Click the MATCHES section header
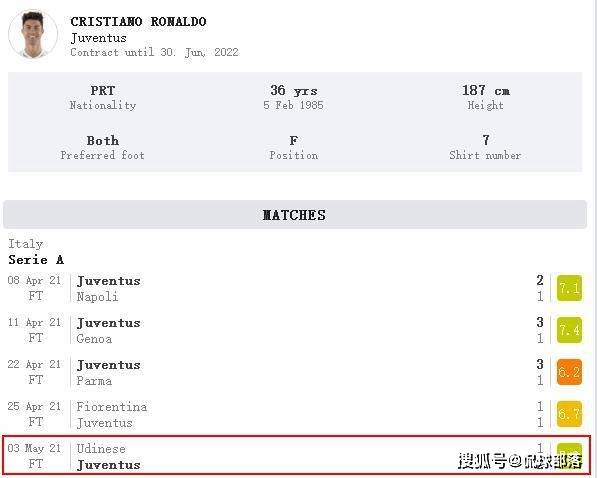597x478 pixels. pyautogui.click(x=295, y=215)
